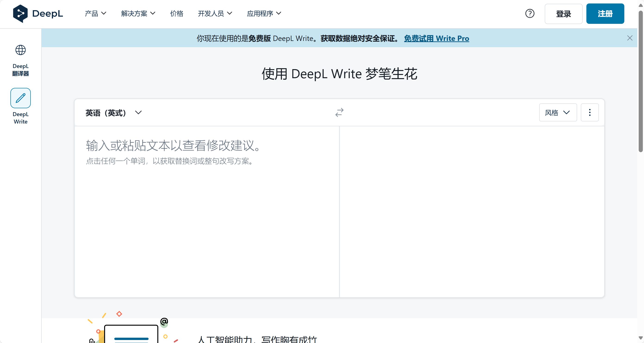Open the help question mark icon

point(530,13)
